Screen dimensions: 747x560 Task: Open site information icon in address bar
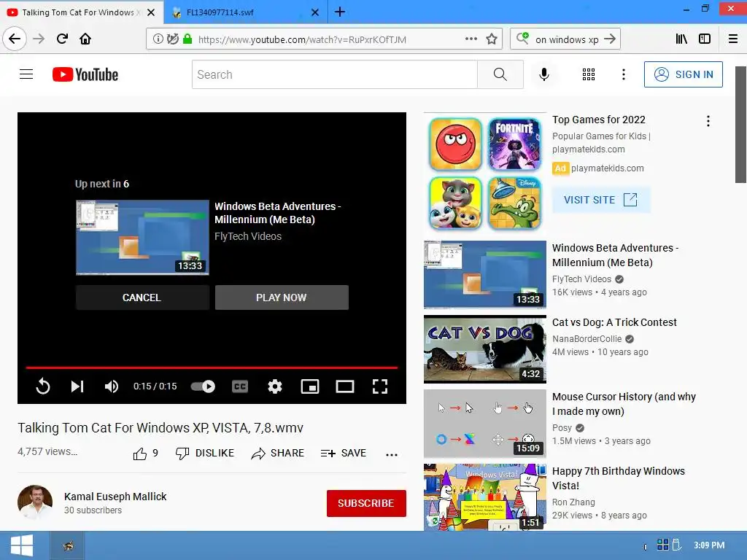pos(158,39)
